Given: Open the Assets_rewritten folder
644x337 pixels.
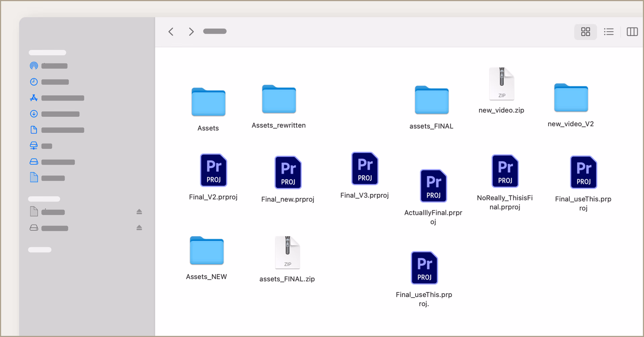Looking at the screenshot, I should (278, 99).
